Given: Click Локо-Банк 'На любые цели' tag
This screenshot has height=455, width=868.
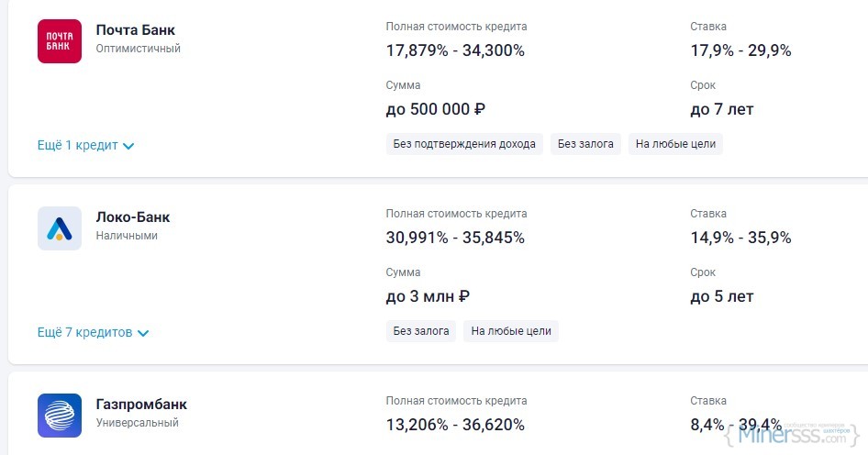Looking at the screenshot, I should pyautogui.click(x=511, y=331).
